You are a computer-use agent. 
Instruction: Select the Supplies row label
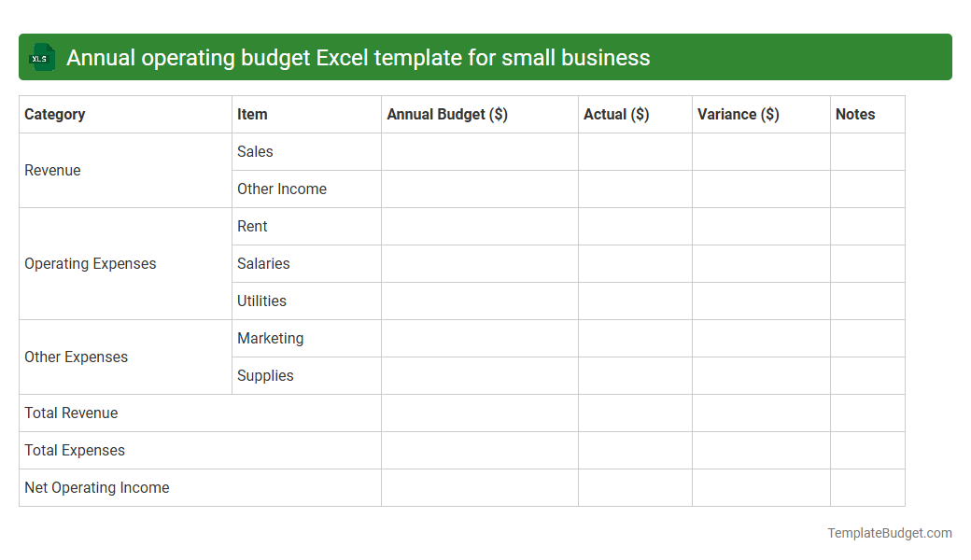tap(265, 375)
